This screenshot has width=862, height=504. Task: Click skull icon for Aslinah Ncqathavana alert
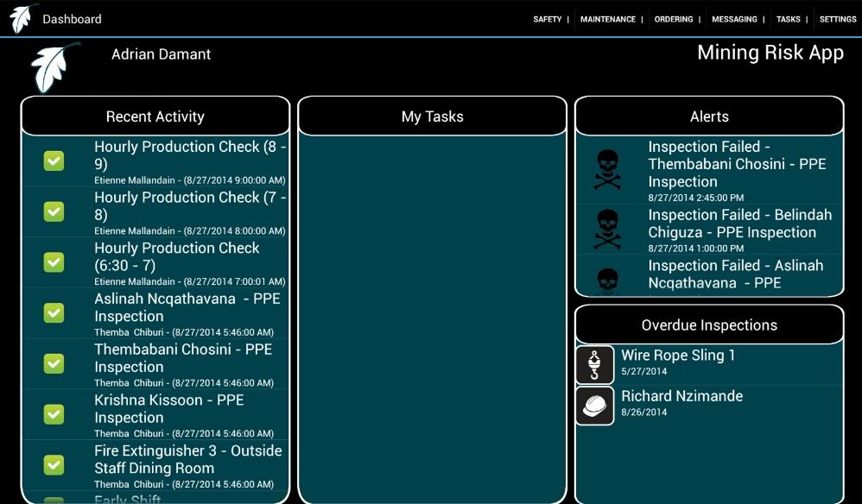607,281
